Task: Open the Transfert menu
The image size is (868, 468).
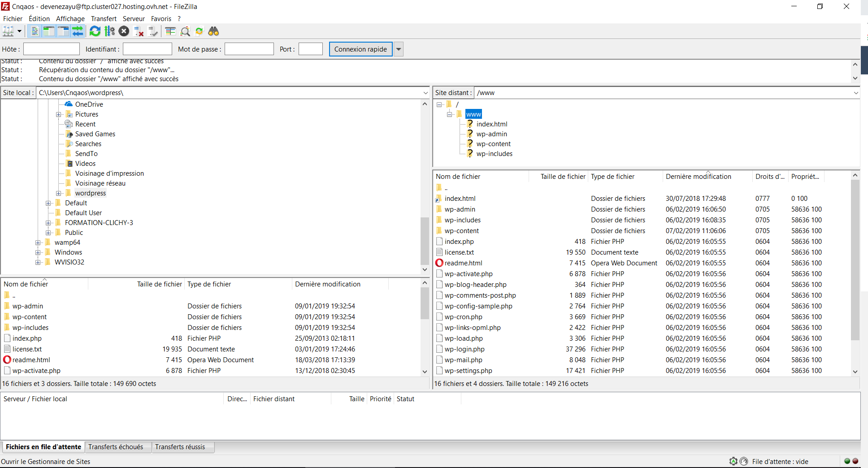Action: [104, 19]
